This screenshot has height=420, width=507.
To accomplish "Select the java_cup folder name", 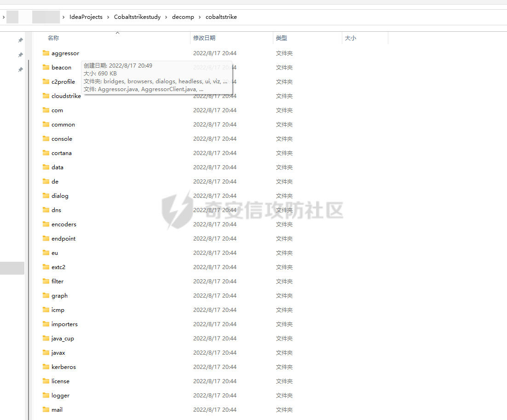I will (x=63, y=338).
